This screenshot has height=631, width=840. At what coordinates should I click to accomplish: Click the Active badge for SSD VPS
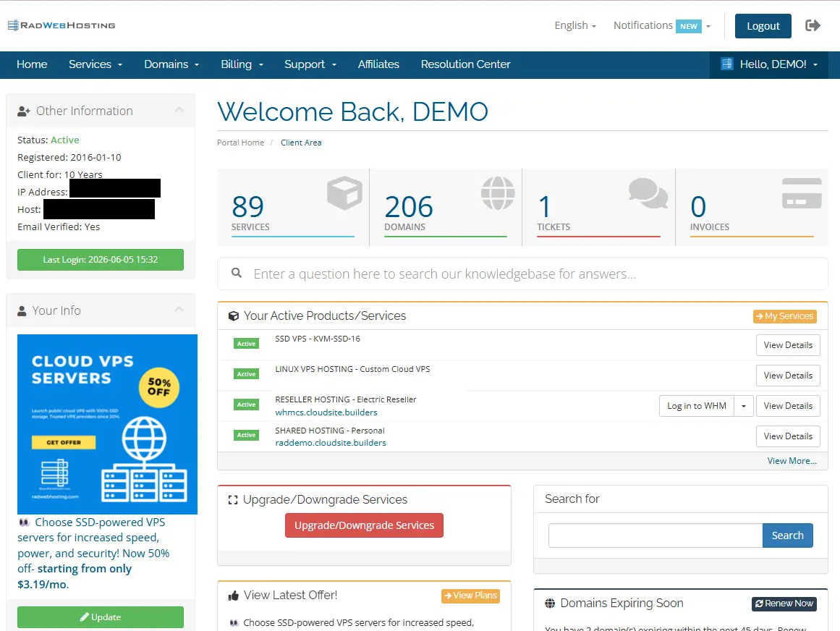click(x=247, y=344)
